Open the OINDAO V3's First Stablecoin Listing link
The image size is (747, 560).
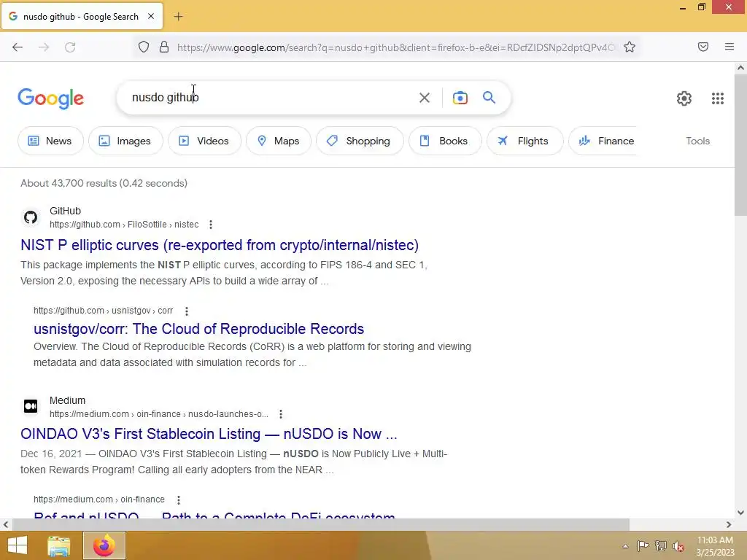click(209, 434)
